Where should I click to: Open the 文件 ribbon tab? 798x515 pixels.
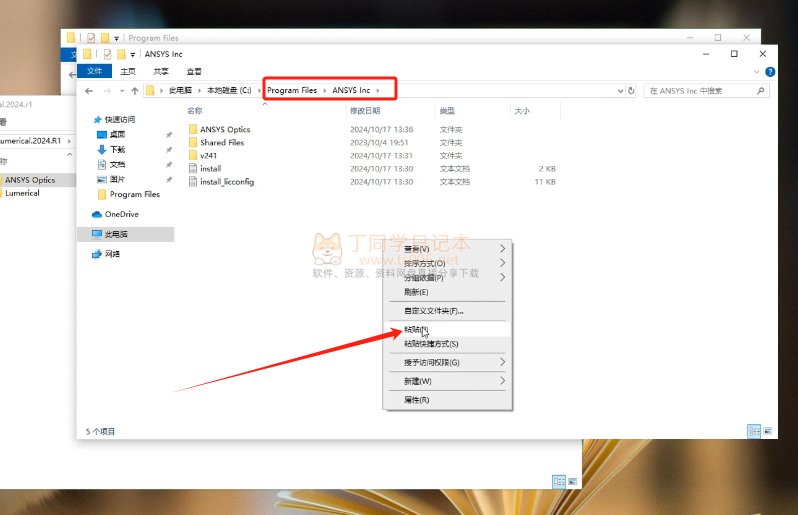point(95,72)
